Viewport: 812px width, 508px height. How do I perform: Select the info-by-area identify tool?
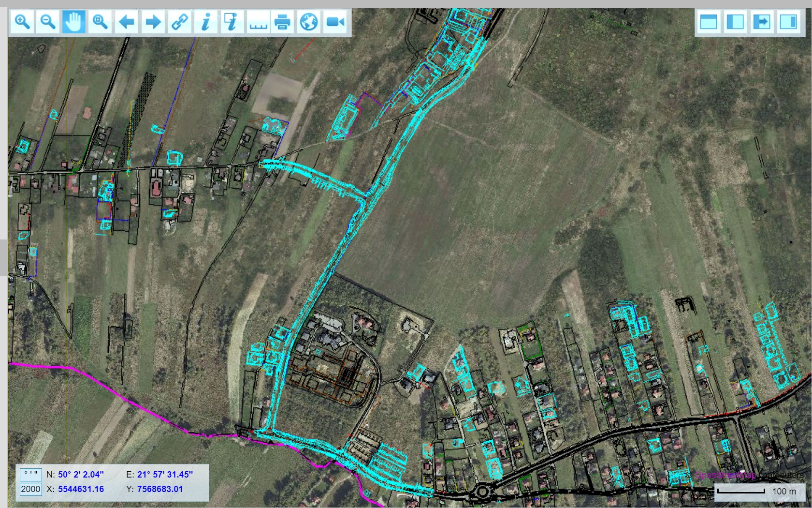click(x=232, y=22)
